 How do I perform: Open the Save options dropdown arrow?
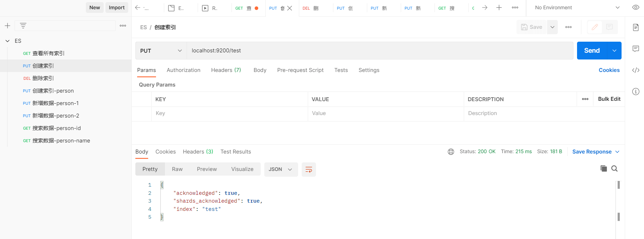pos(552,27)
